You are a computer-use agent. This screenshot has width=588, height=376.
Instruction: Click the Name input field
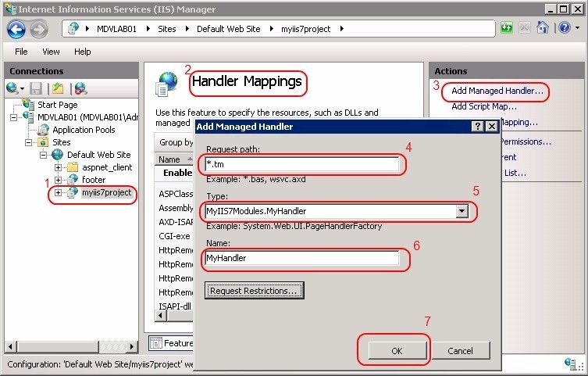(302, 258)
